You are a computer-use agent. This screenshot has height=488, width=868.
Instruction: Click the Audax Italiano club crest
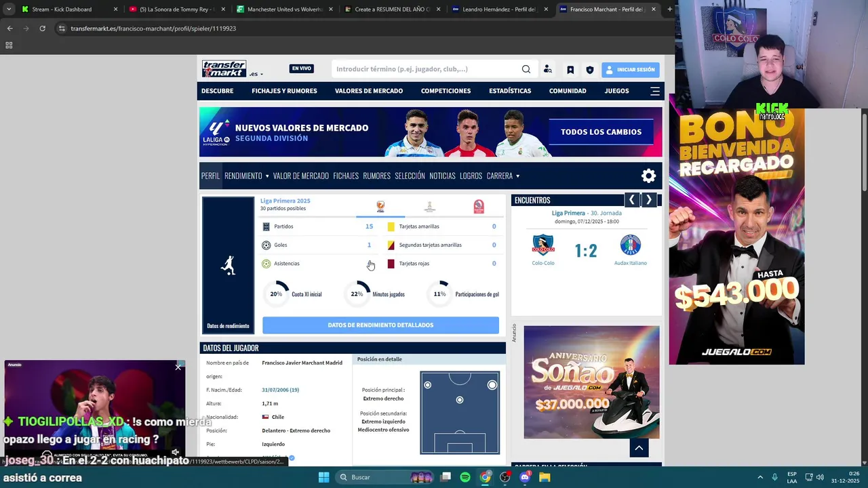click(630, 245)
